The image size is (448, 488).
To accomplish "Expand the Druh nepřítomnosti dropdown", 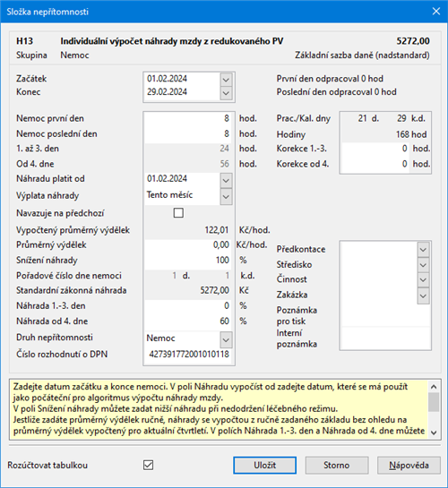I will point(226,339).
